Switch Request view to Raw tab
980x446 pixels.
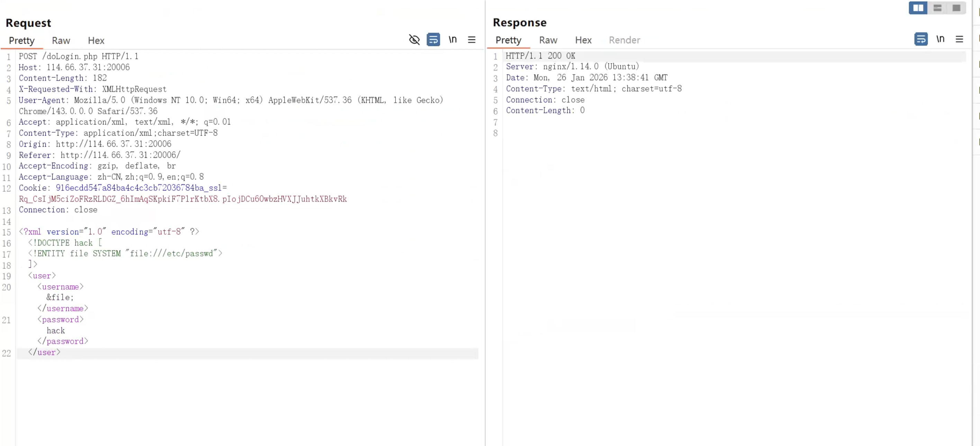point(61,40)
